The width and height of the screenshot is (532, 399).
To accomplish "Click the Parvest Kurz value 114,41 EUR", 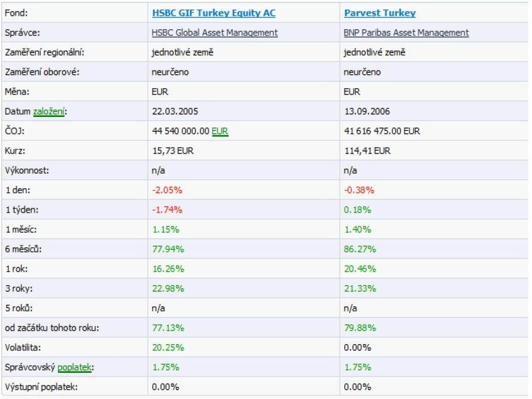I will [x=367, y=150].
